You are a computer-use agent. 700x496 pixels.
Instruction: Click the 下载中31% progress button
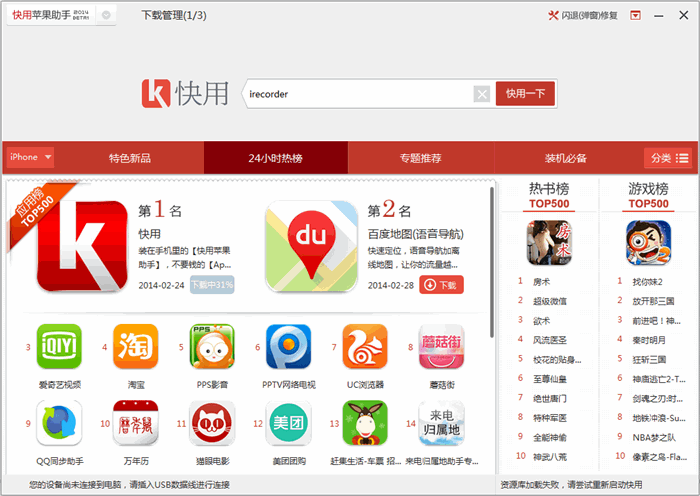[x=212, y=285]
